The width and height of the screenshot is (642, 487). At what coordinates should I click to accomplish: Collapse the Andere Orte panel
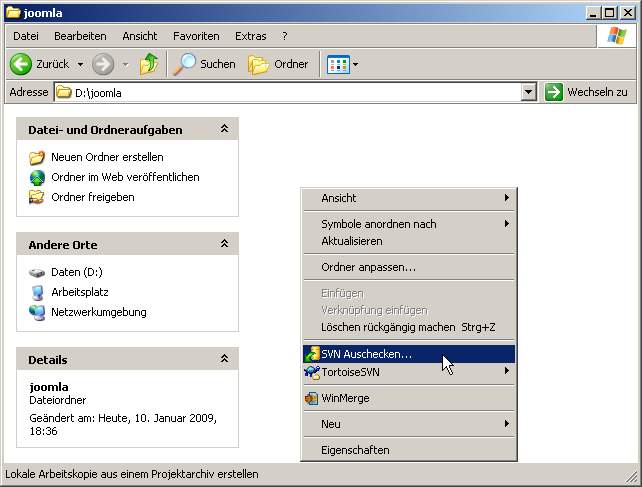224,244
